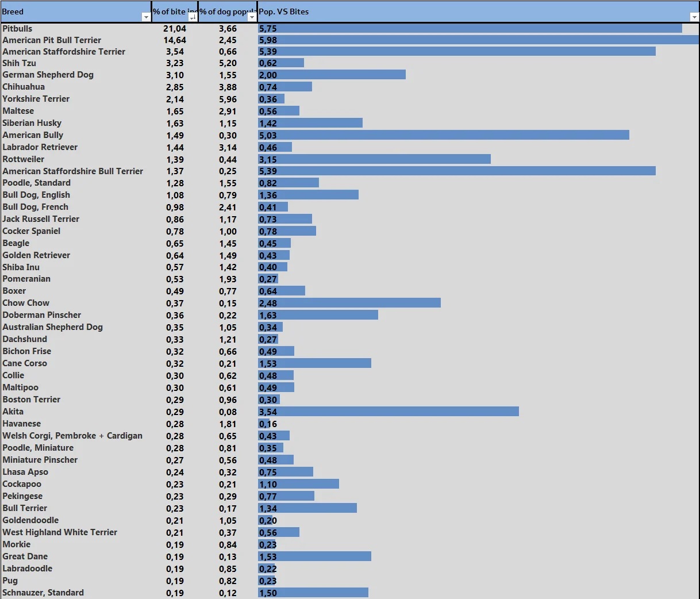
Task: Select the American Bully breed cell
Action: pyautogui.click(x=33, y=135)
